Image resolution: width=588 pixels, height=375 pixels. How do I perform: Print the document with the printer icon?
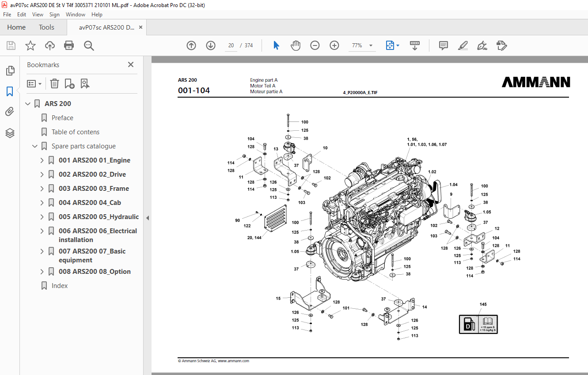[69, 45]
